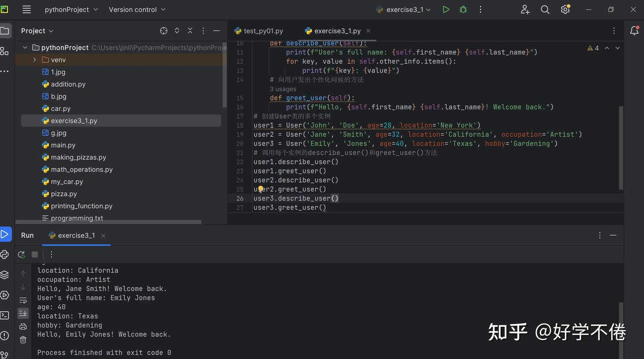Hide the Run tool window
Image resolution: width=644 pixels, height=359 pixels.
click(613, 235)
